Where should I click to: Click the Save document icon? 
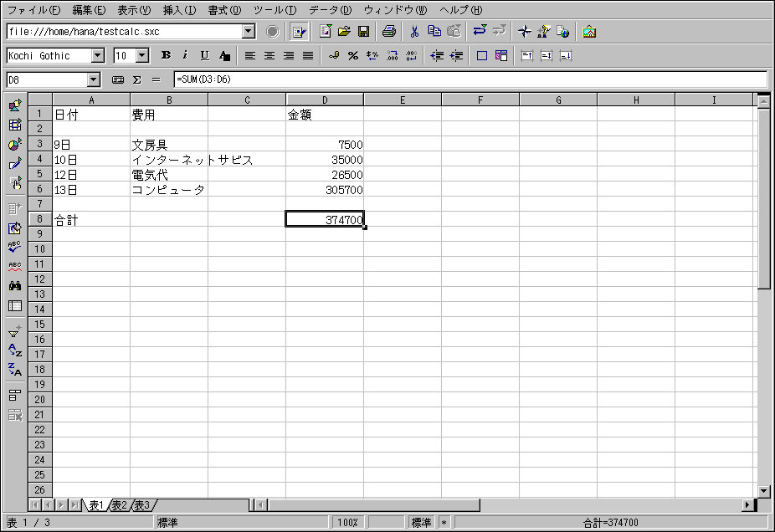pyautogui.click(x=363, y=32)
